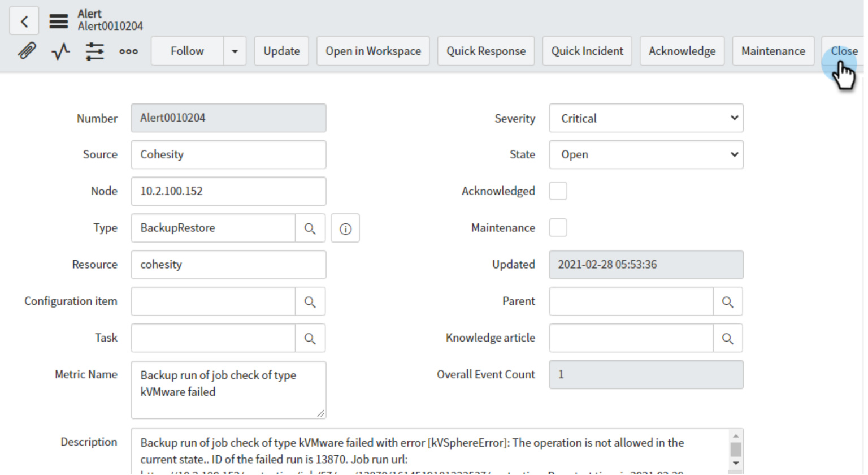The image size is (868, 475).
Task: Check the Acknowledged checkbox
Action: pos(558,191)
